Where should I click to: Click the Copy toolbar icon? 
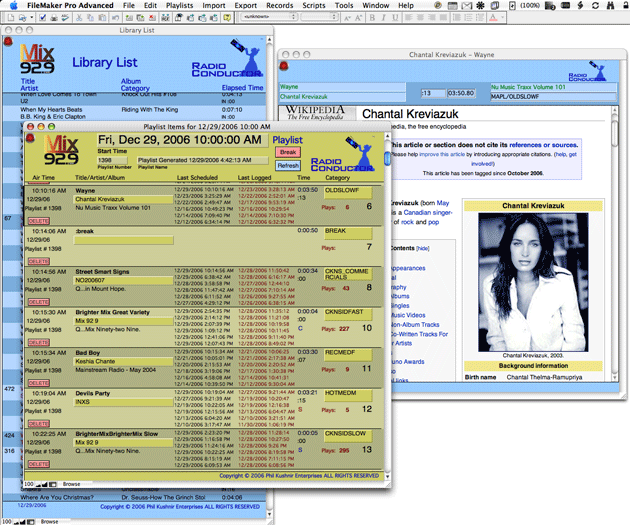click(90, 18)
